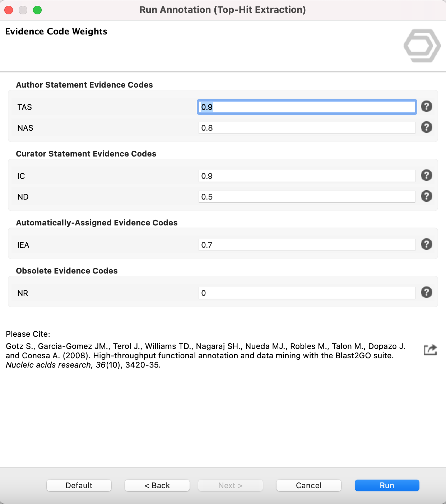446x504 pixels.
Task: Open help for the TAS weight
Action: (x=426, y=107)
